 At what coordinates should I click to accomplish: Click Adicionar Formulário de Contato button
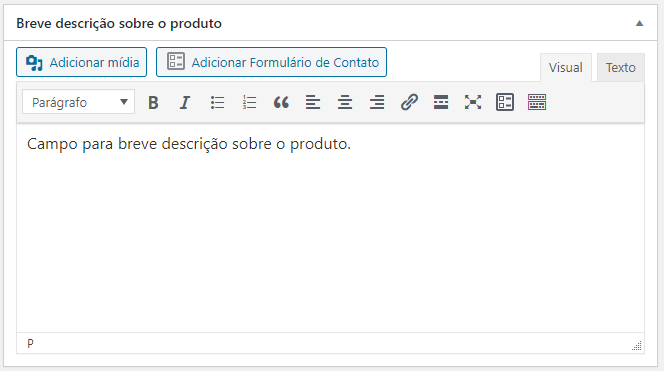coord(271,62)
